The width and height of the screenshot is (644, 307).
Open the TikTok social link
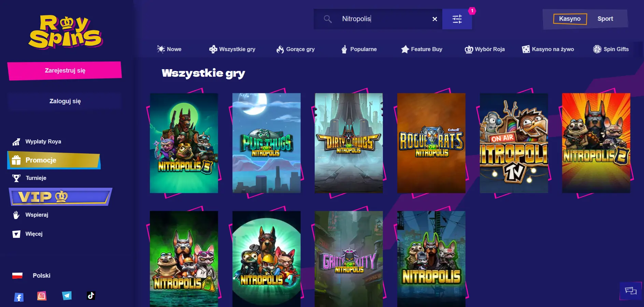[91, 296]
